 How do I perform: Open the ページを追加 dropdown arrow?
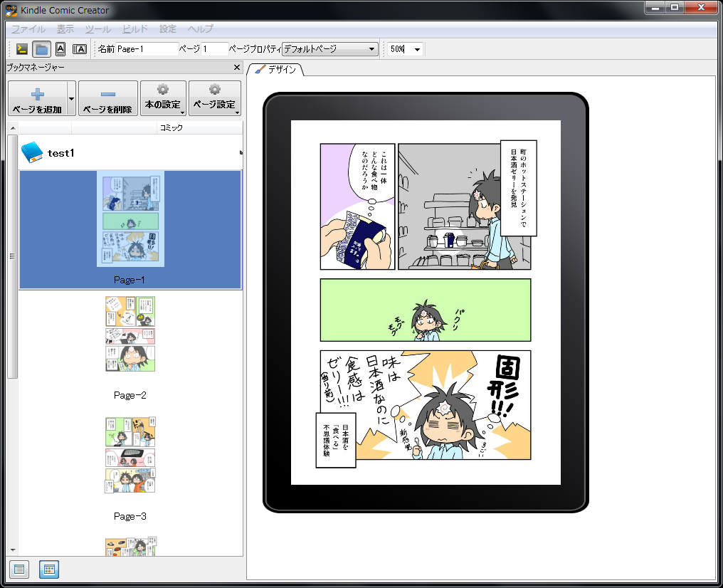point(71,98)
